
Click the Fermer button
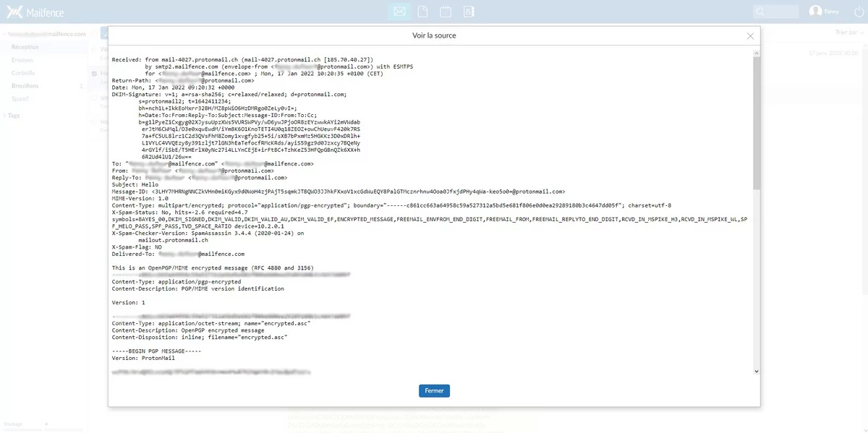(434, 390)
